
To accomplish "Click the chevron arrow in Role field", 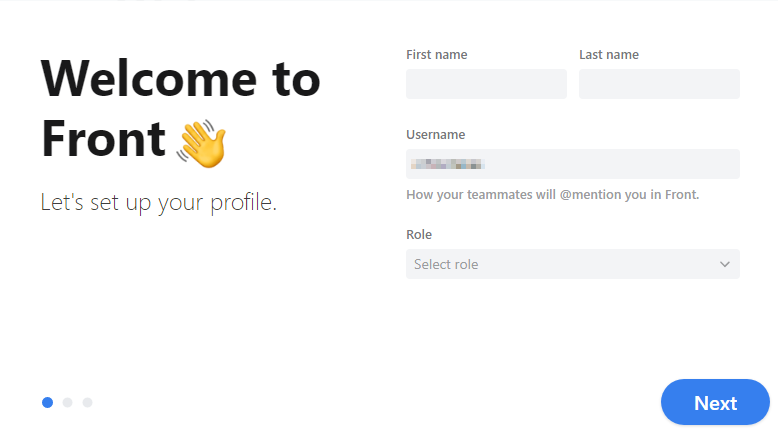I will point(724,264).
